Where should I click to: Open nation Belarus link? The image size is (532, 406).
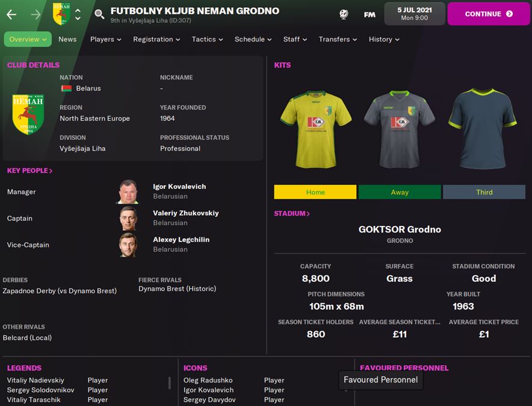coord(88,89)
